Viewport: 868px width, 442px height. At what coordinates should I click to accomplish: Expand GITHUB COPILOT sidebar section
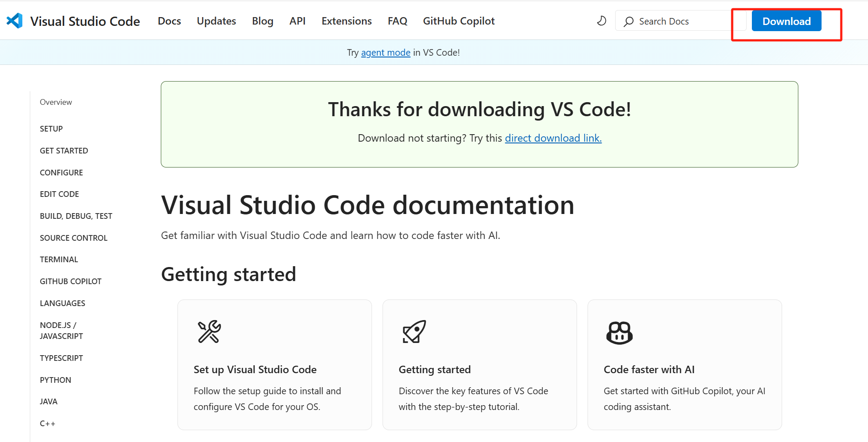[71, 282]
